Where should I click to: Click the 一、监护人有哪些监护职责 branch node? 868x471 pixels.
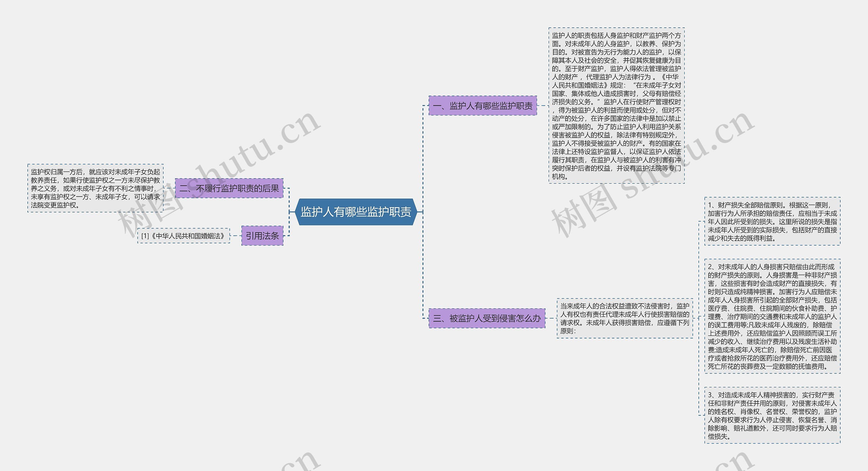pyautogui.click(x=482, y=106)
